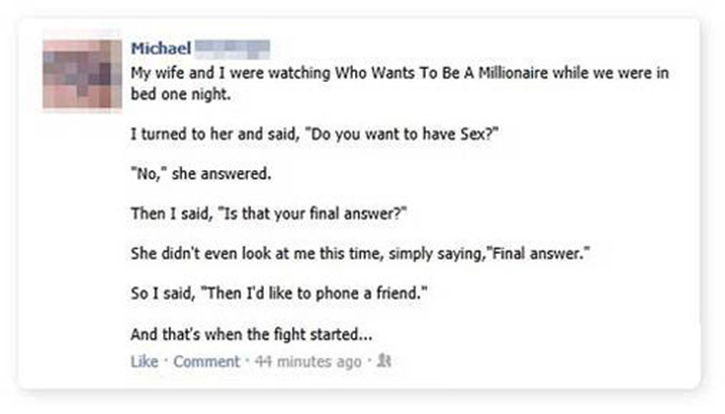Click 'And that's when the fight started...'
The width and height of the screenshot is (725, 414).
pos(252,334)
